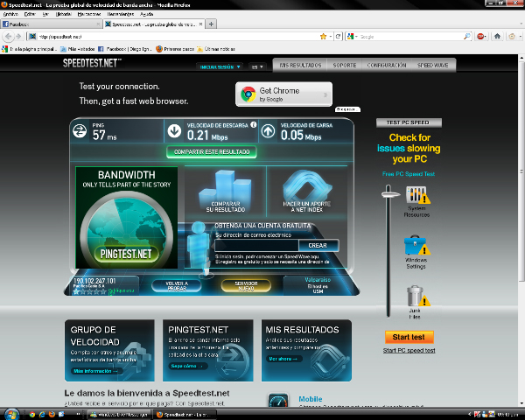Expand the list-all-tabs arrow at tab bar end
This screenshot has height=420, width=525.
point(521,24)
